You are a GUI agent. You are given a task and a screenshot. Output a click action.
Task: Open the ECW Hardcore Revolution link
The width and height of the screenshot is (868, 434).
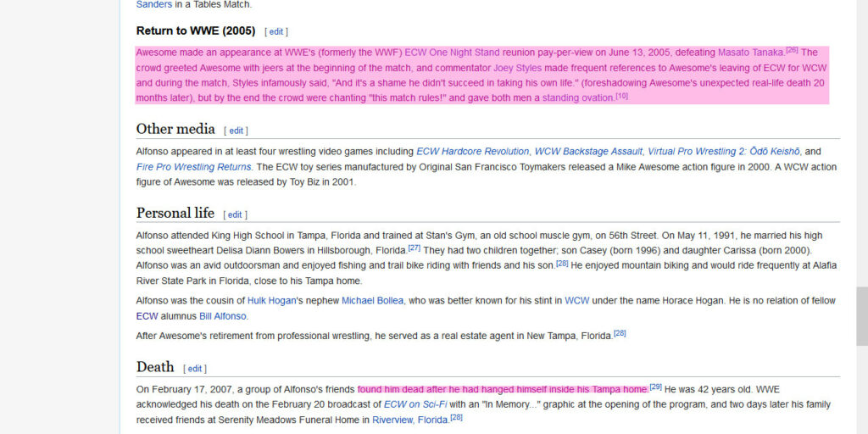[x=472, y=151]
